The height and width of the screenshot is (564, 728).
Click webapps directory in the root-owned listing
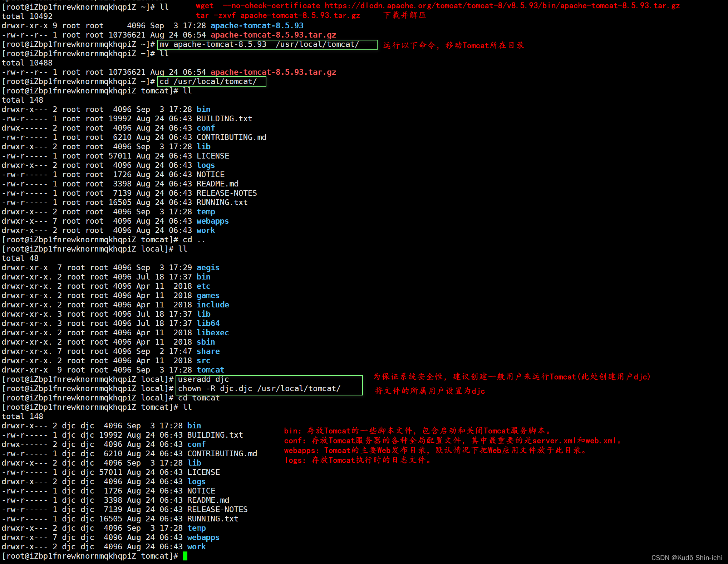212,221
